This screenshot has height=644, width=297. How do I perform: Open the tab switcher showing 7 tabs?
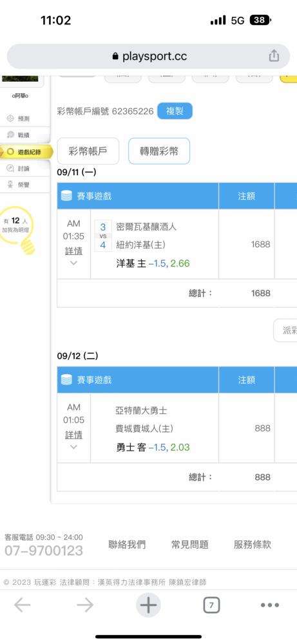click(x=211, y=605)
